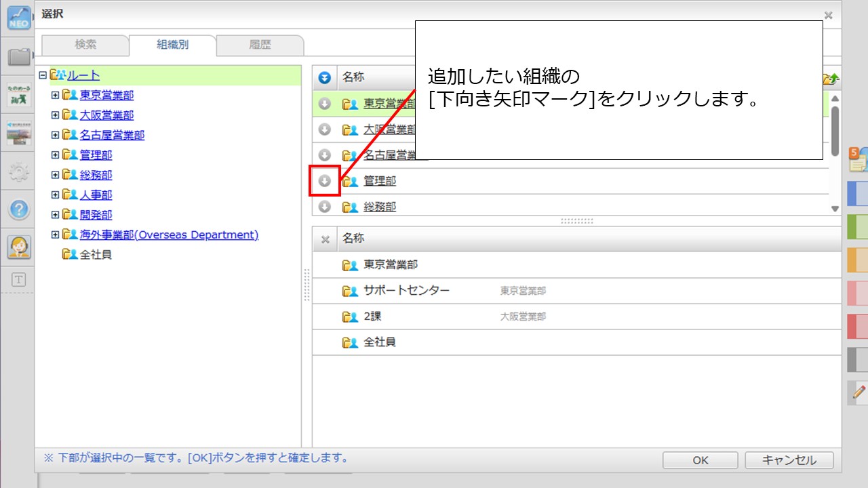
Task: Switch to the 履歴 tab
Action: click(x=260, y=45)
